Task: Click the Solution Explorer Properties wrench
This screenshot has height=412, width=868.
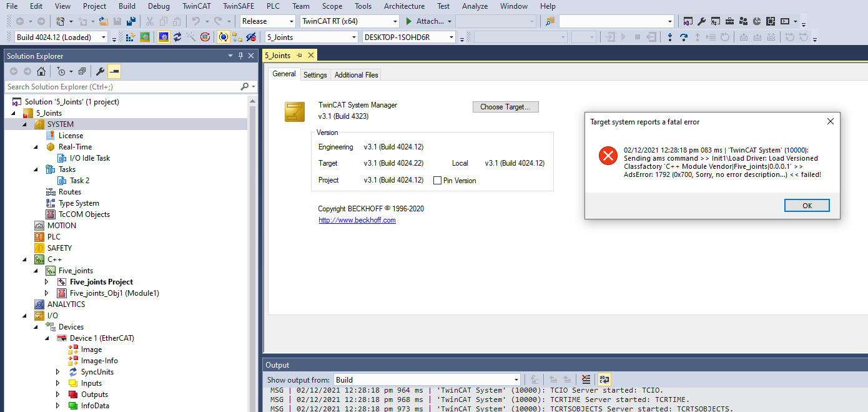Action: pyautogui.click(x=100, y=71)
